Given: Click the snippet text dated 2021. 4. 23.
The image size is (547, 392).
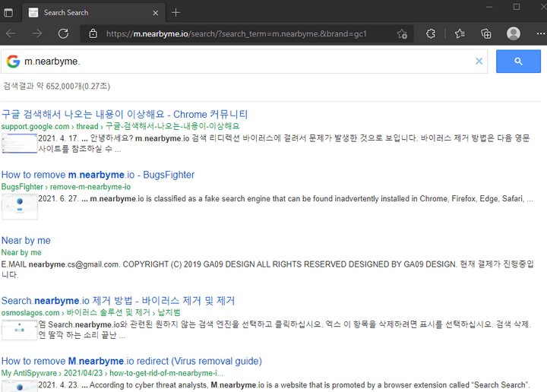Looking at the screenshot, I should coord(284,385).
